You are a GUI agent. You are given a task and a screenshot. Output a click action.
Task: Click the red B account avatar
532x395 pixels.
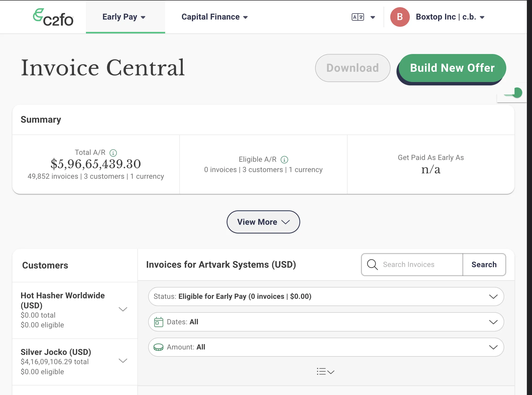point(400,17)
